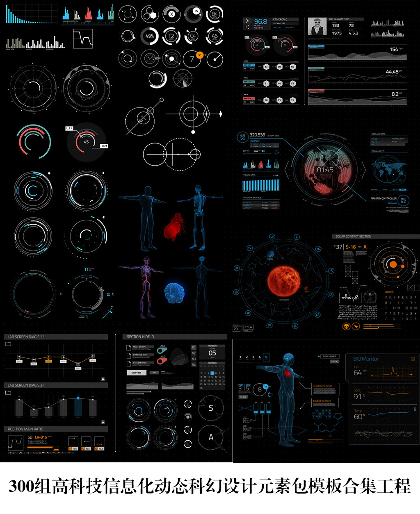Click the thermometer icon beside Temp

click(415, 409)
